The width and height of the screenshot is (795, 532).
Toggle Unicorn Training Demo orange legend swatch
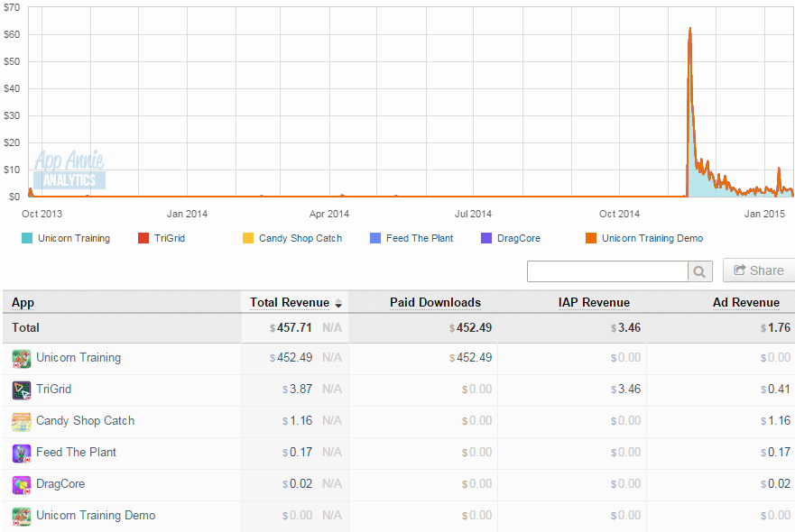[x=591, y=238]
